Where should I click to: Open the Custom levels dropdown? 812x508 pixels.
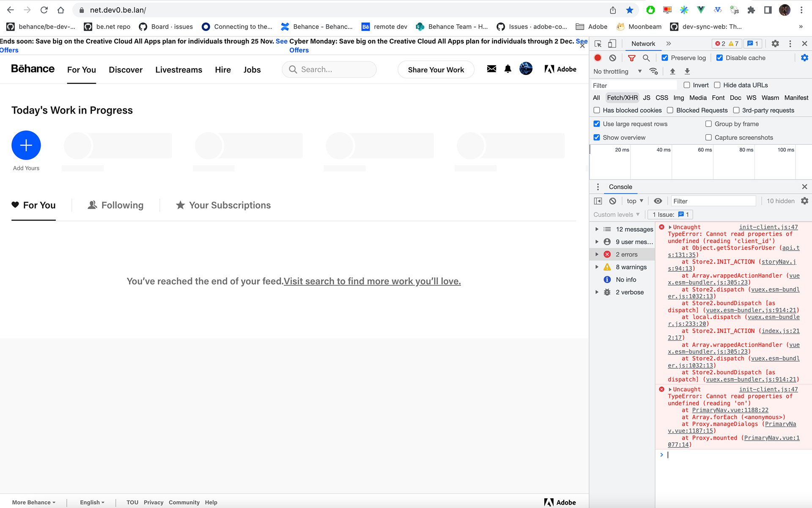(616, 215)
